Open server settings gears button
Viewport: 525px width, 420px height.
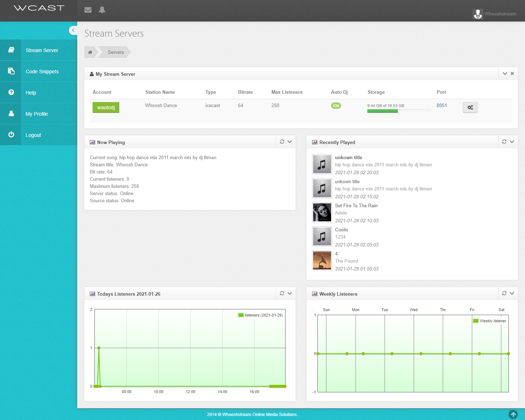click(x=470, y=107)
